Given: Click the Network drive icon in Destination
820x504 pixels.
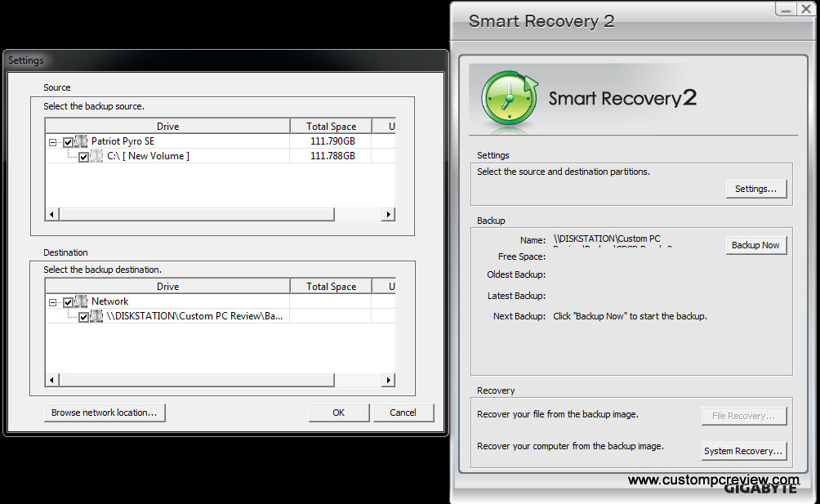Looking at the screenshot, I should [x=81, y=301].
